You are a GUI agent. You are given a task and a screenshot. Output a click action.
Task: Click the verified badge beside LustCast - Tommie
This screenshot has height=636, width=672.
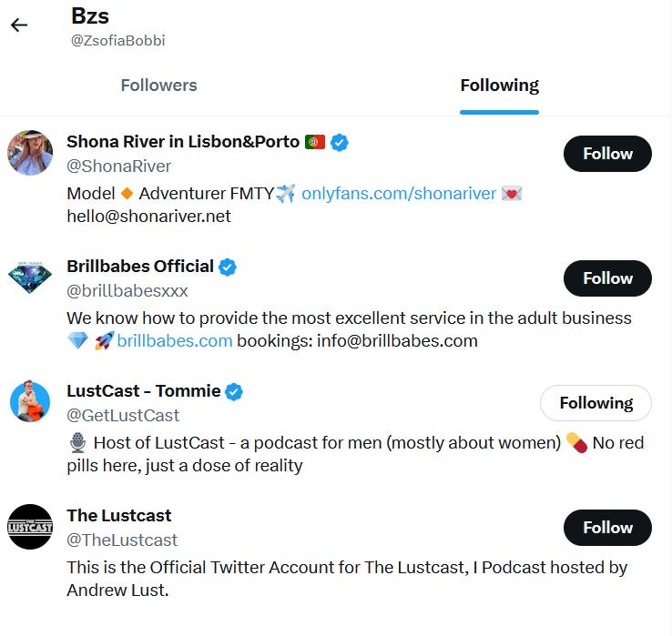point(234,391)
